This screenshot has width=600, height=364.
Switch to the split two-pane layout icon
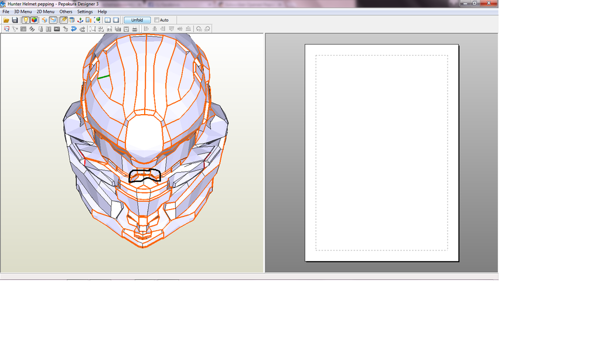[108, 20]
